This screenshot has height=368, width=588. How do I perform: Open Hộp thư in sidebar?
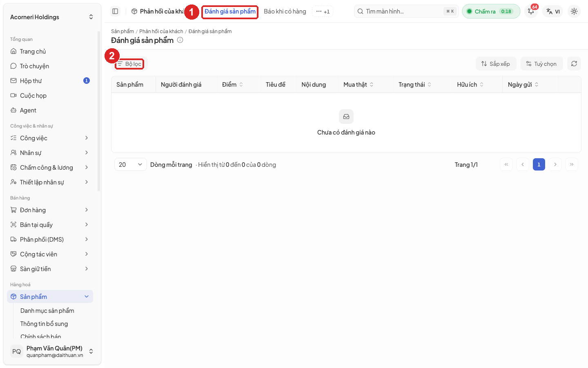(50, 81)
